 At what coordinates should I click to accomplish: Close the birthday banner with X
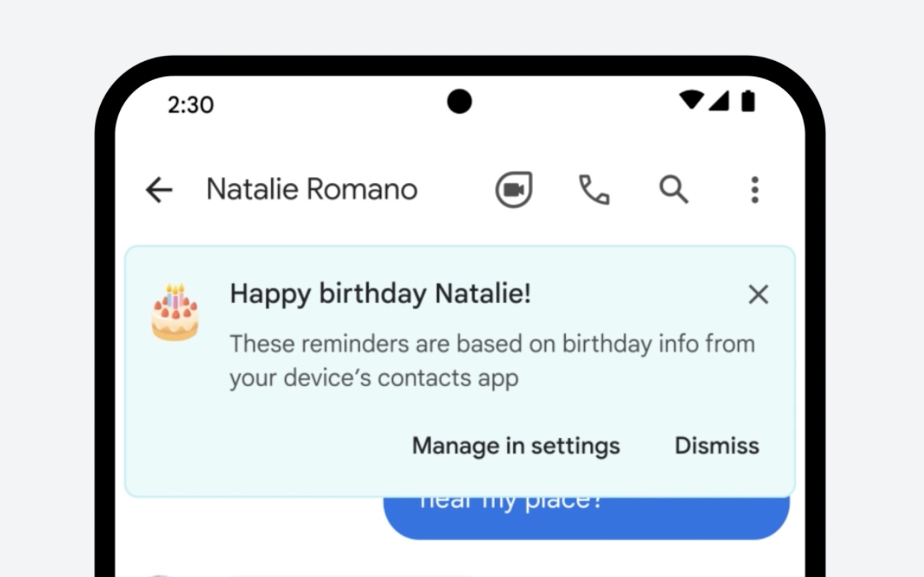[x=758, y=295]
